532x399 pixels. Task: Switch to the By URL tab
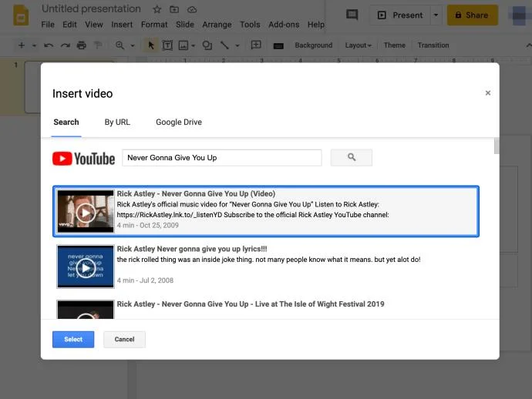coord(117,122)
